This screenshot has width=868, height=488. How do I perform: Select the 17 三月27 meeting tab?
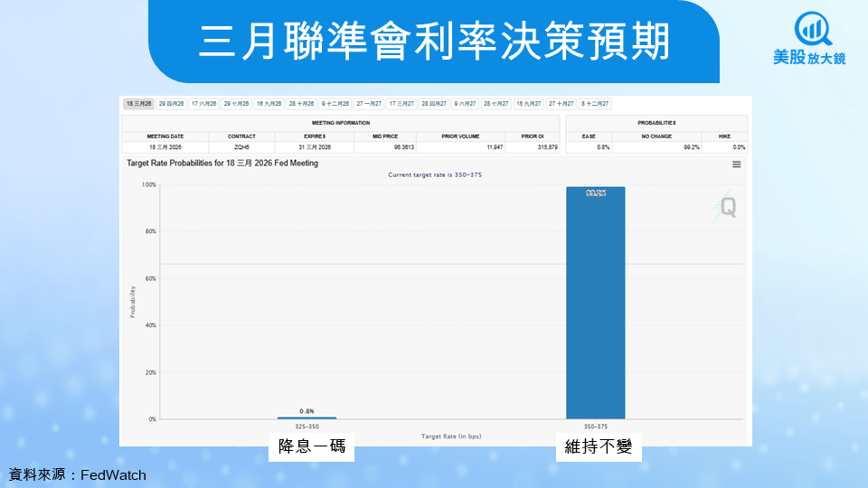[x=401, y=104]
